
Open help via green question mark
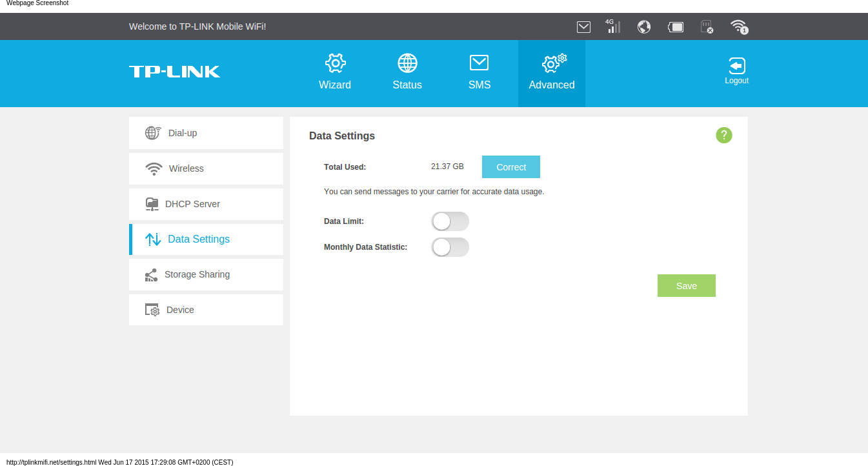pyautogui.click(x=723, y=135)
